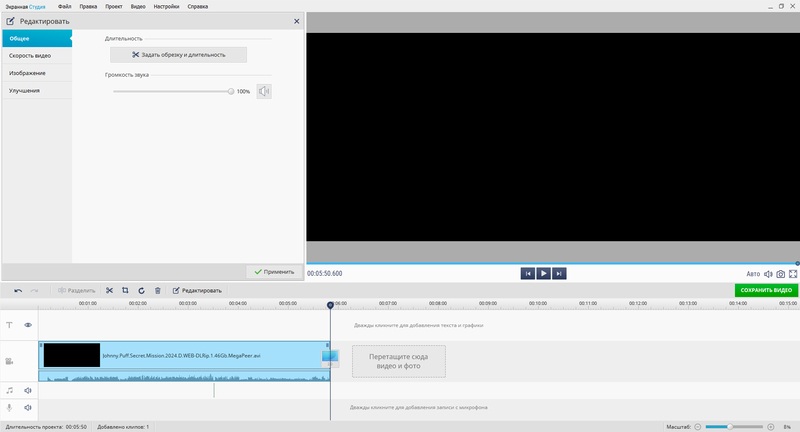Click the music track note icon
The width and height of the screenshot is (800, 432).
coord(9,390)
